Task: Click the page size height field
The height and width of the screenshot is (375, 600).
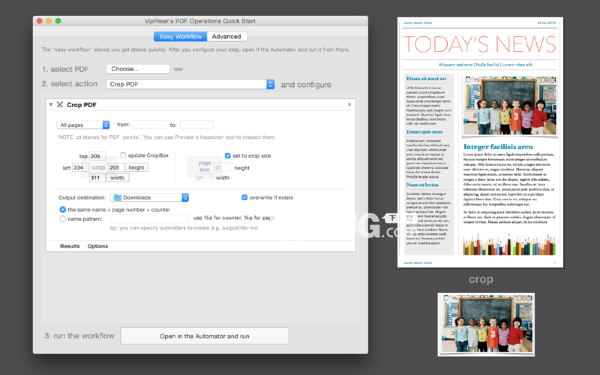Action: tap(222, 167)
